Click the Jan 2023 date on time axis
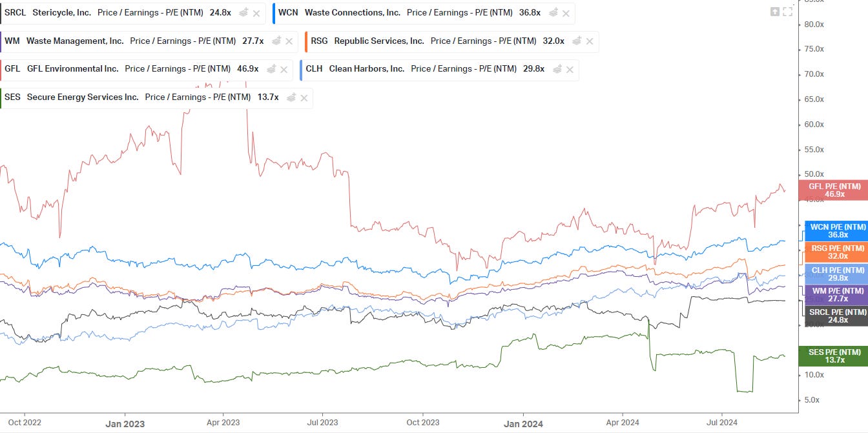 (125, 424)
